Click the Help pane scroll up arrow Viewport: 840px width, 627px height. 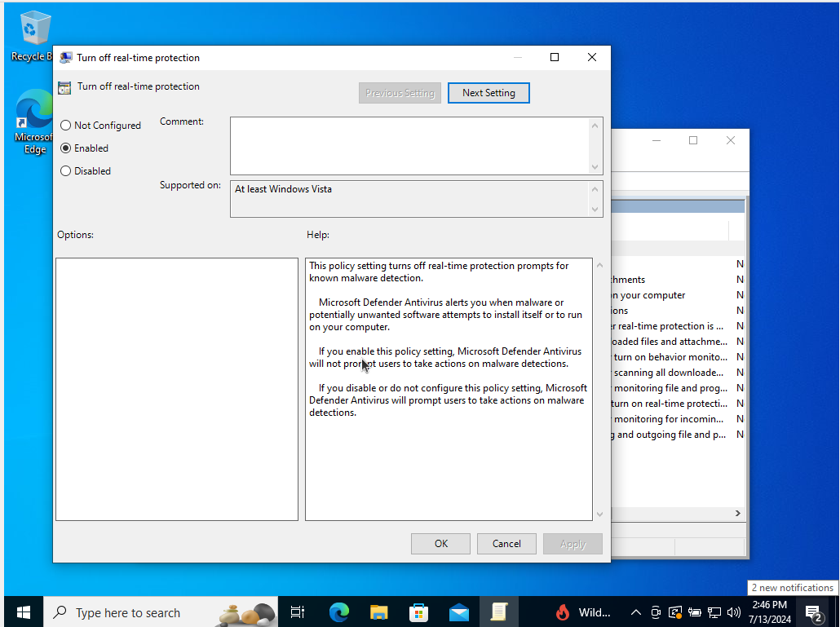(x=599, y=265)
